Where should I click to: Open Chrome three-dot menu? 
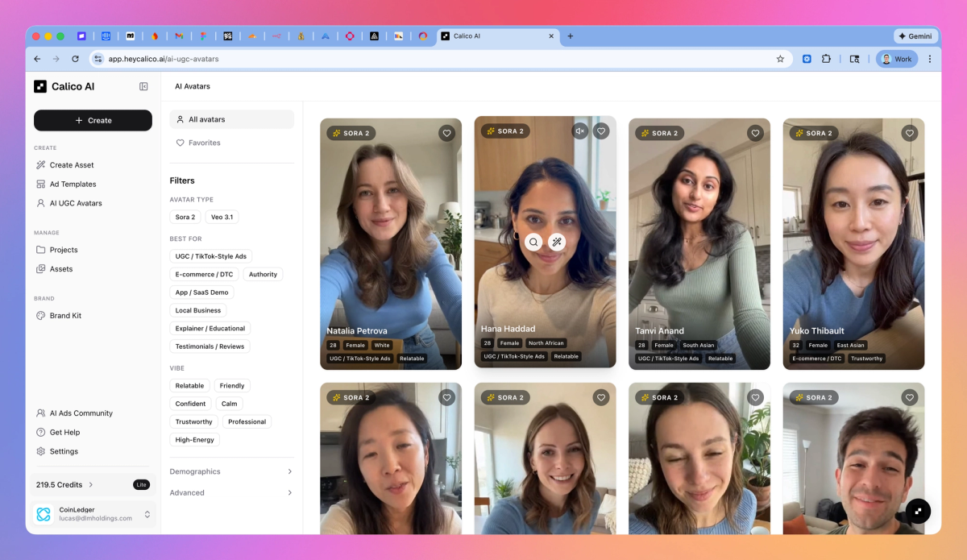(x=930, y=59)
